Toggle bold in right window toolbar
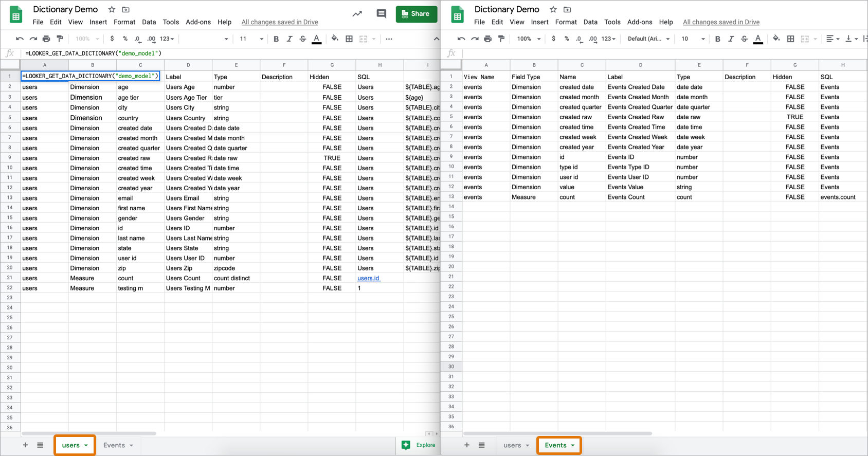The width and height of the screenshot is (868, 456). [717, 39]
